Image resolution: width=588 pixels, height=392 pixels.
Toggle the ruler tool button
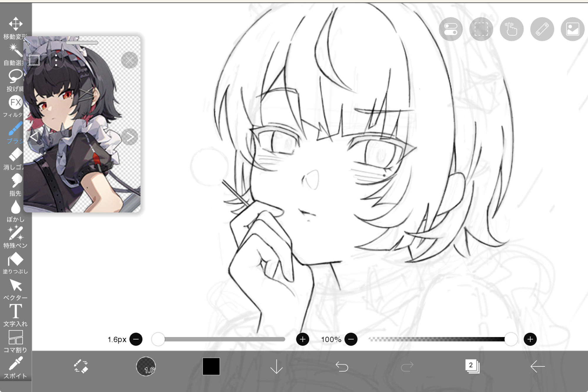tap(542, 29)
